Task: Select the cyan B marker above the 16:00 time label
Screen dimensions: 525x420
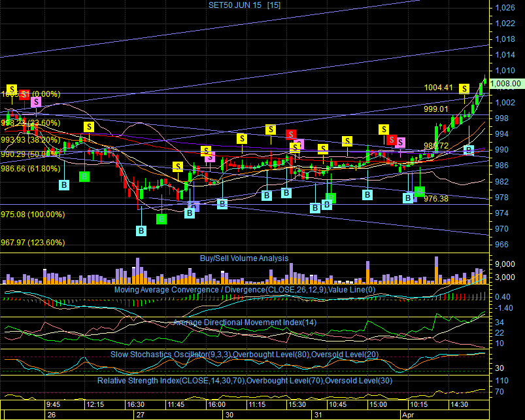Action: pos(222,204)
